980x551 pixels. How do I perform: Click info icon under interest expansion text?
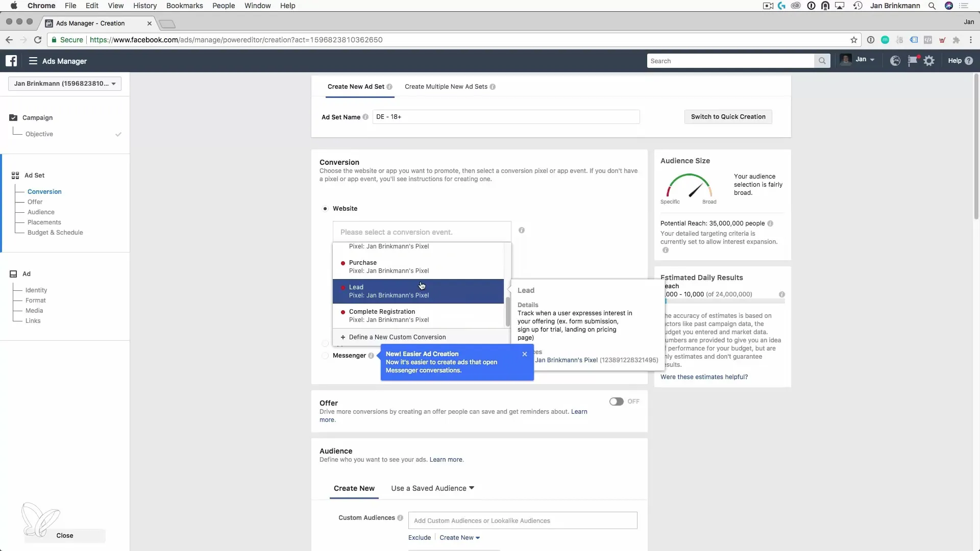666,250
